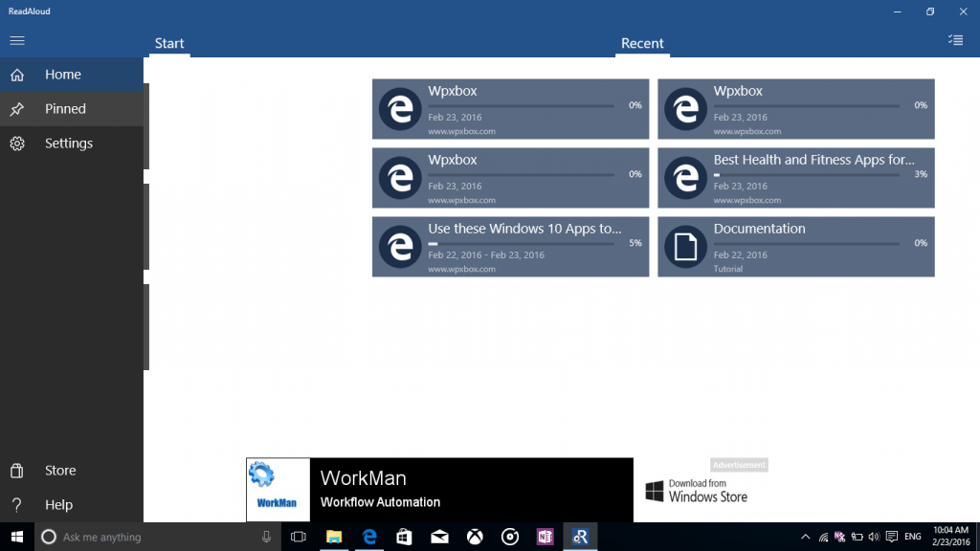Click the Advertisement label
The image size is (980, 551).
click(x=739, y=465)
